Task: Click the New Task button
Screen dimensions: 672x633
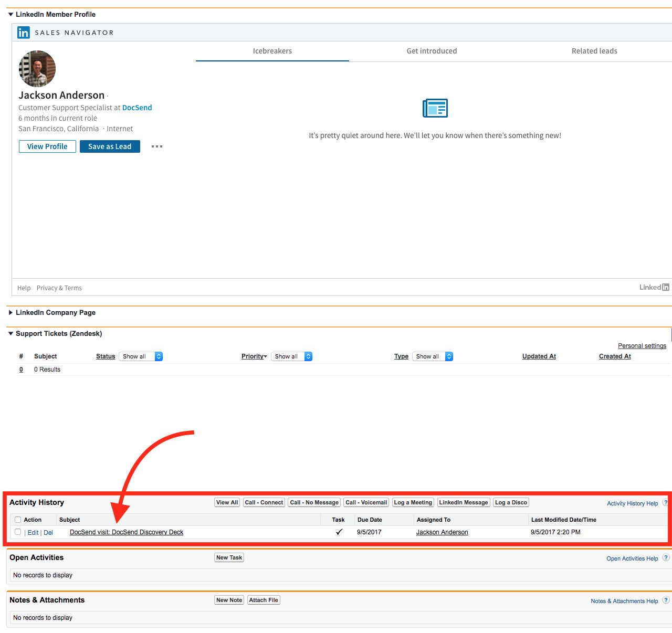Action: pos(229,557)
